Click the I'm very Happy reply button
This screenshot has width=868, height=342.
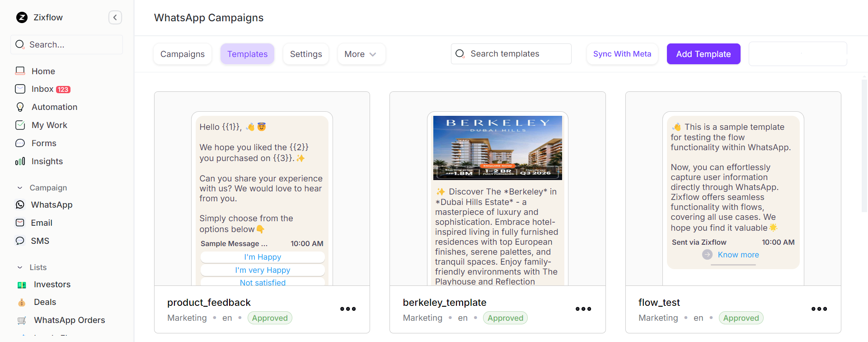click(263, 270)
